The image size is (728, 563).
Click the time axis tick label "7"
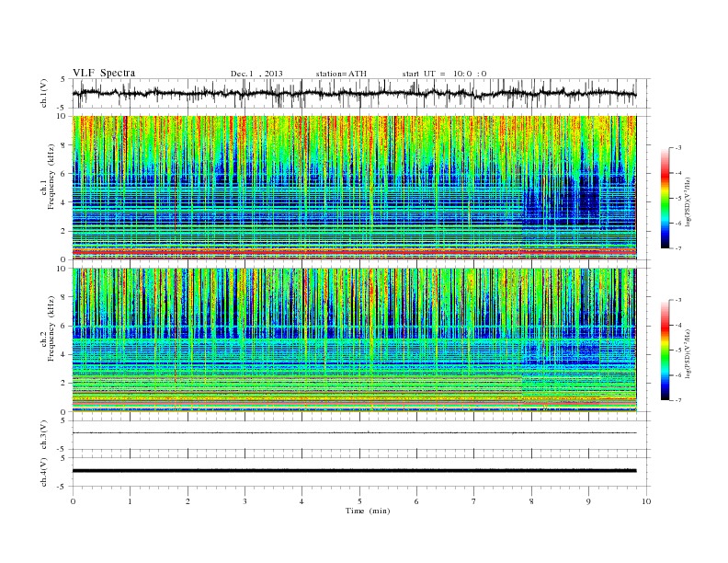473,501
